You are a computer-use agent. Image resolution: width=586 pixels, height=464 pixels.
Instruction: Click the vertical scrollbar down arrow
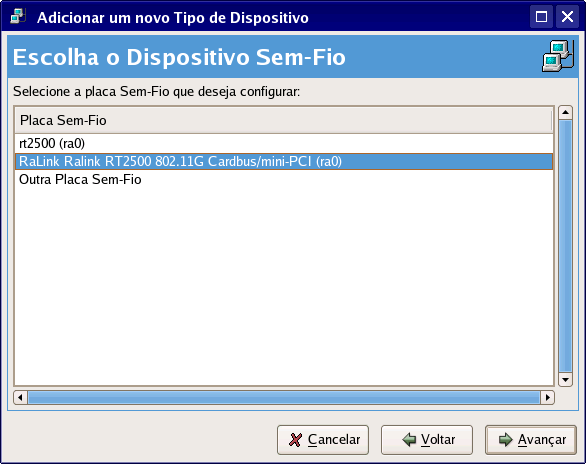565,380
